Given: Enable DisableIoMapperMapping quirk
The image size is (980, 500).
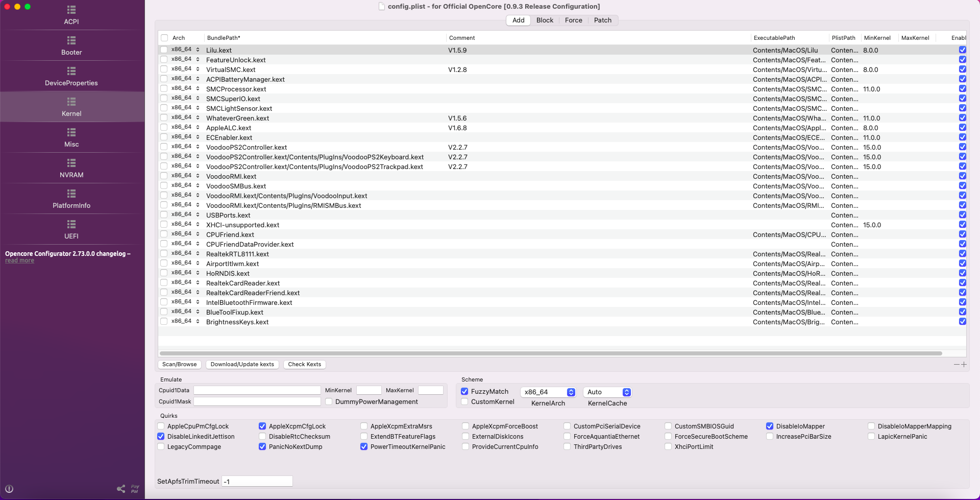Looking at the screenshot, I should click(871, 426).
